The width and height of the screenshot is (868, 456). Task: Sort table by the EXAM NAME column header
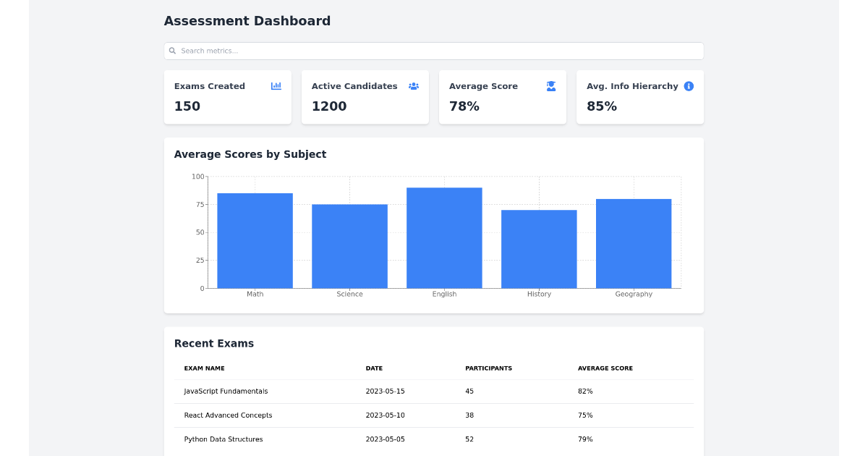204,368
